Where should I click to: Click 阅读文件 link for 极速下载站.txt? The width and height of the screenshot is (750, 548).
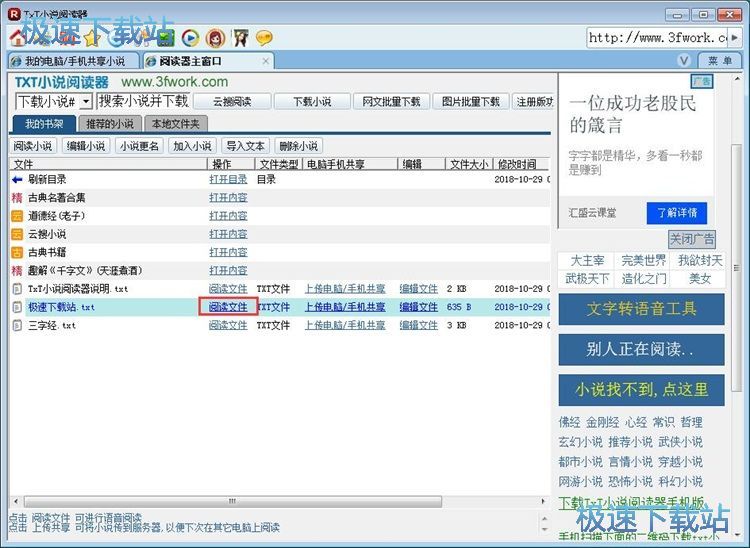pos(228,307)
